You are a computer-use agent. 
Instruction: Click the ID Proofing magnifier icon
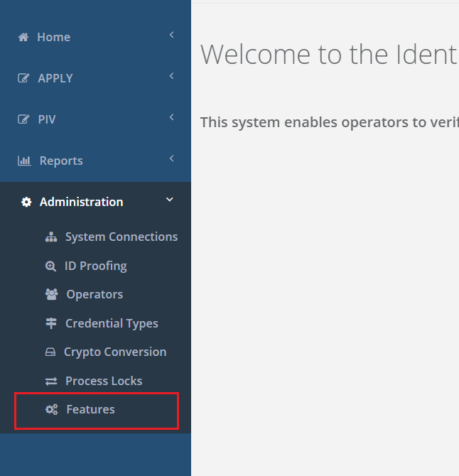(50, 266)
